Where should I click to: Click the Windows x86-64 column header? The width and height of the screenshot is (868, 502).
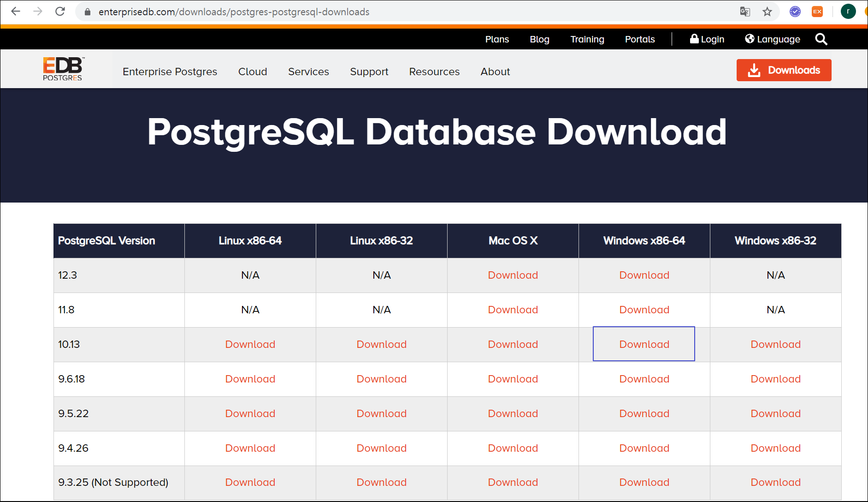tap(644, 241)
